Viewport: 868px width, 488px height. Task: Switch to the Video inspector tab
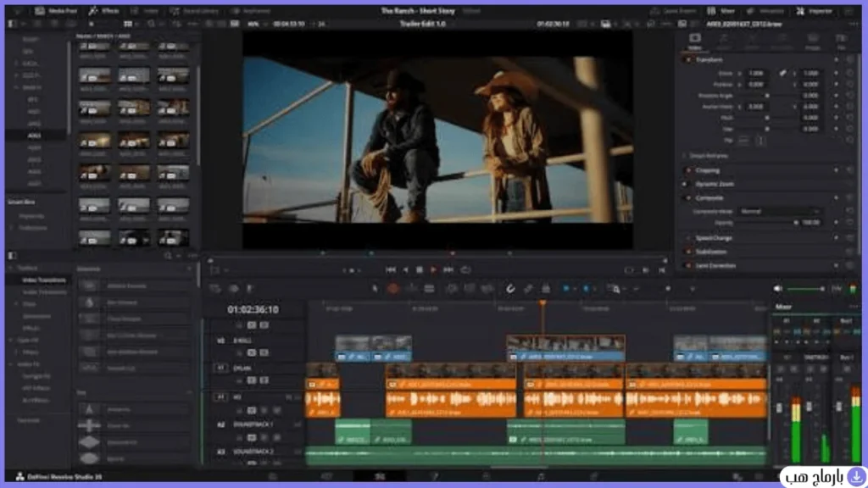(x=695, y=41)
